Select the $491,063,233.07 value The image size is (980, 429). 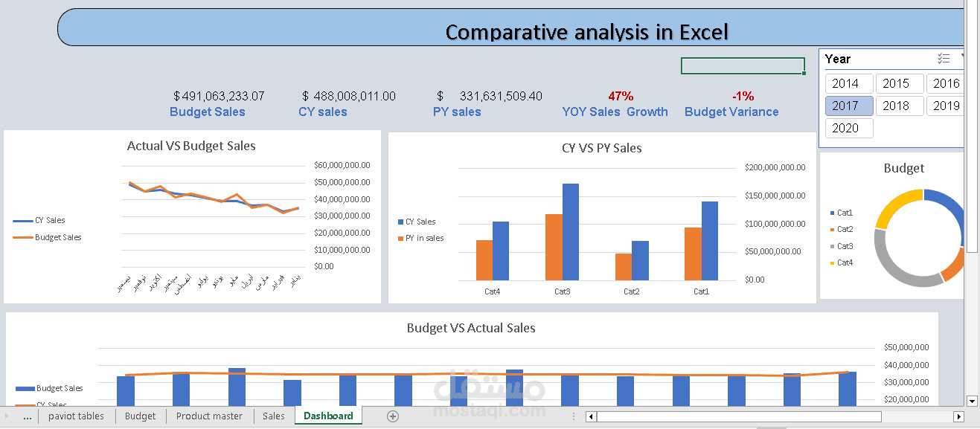(x=219, y=96)
